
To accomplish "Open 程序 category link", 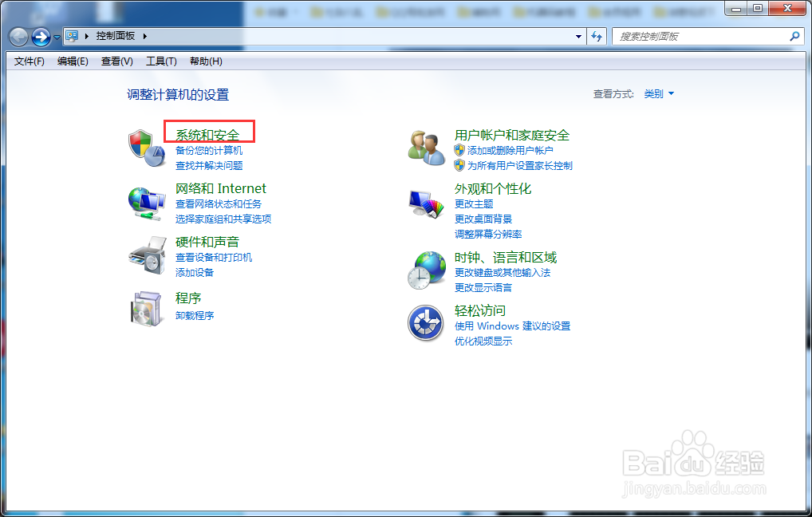I will 188,298.
